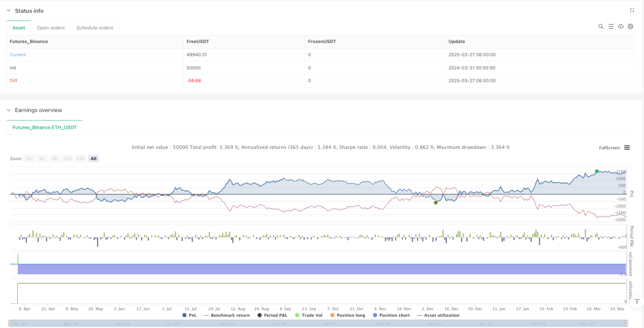The image size is (644, 328).
Task: Collapse the Status info section
Action: click(x=8, y=10)
